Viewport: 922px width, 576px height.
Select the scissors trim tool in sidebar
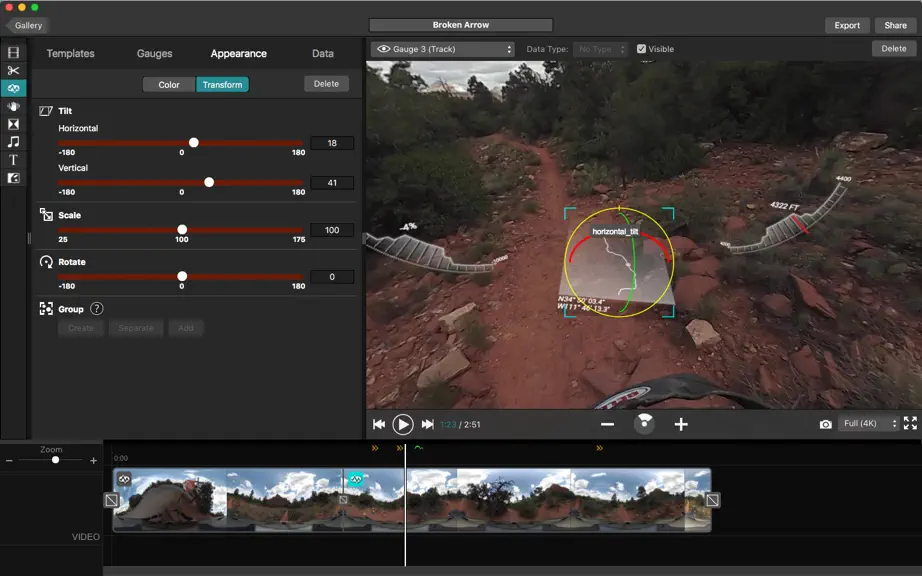pyautogui.click(x=13, y=71)
